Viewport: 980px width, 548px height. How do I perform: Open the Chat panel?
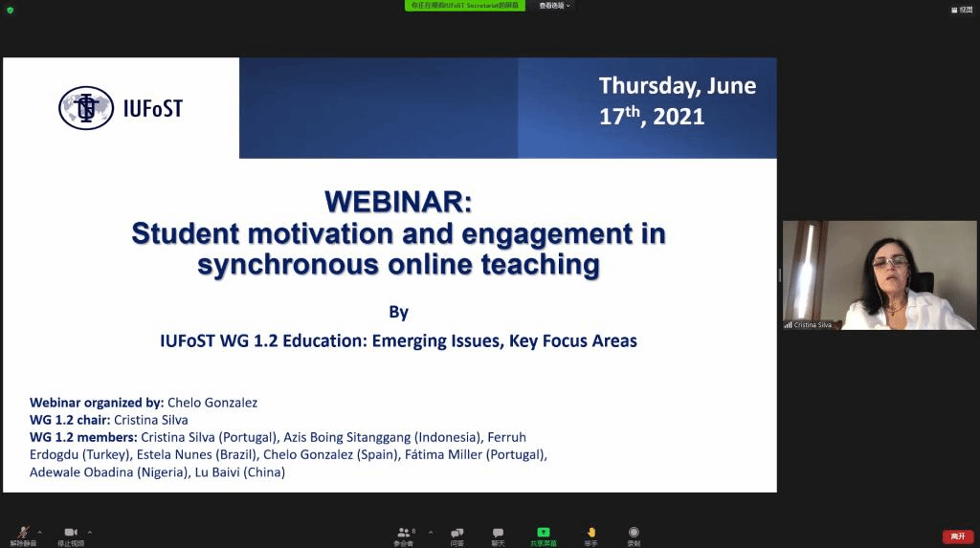498,535
